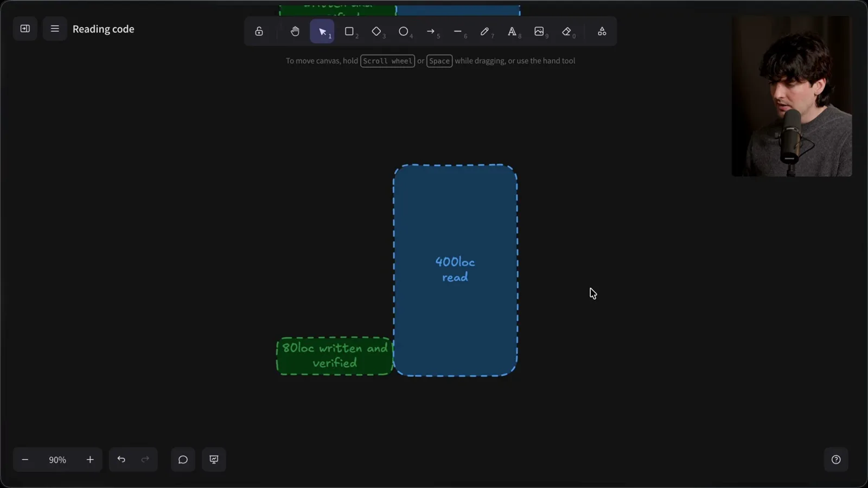The height and width of the screenshot is (488, 868).
Task: Toggle the canvas lock tool
Action: click(259, 31)
